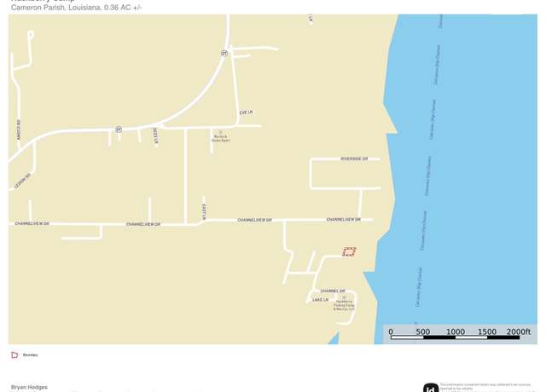Click the Amoco Rd vertical label
The height and width of the screenshot is (392, 546).
[x=19, y=130]
